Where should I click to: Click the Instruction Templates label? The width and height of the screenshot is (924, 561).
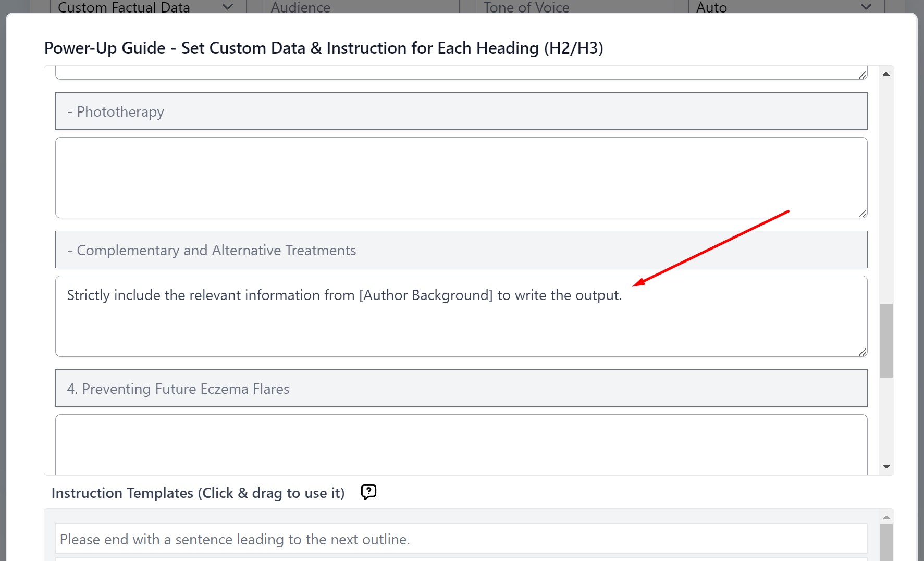[198, 493]
